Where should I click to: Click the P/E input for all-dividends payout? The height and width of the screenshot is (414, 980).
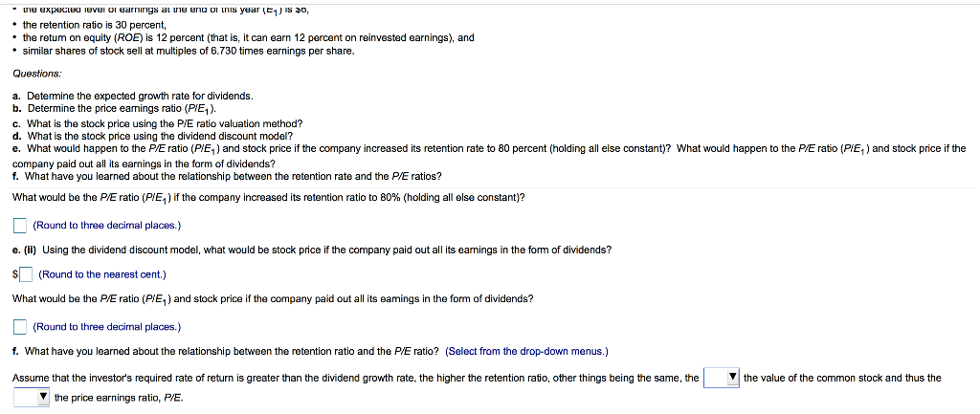[19, 327]
